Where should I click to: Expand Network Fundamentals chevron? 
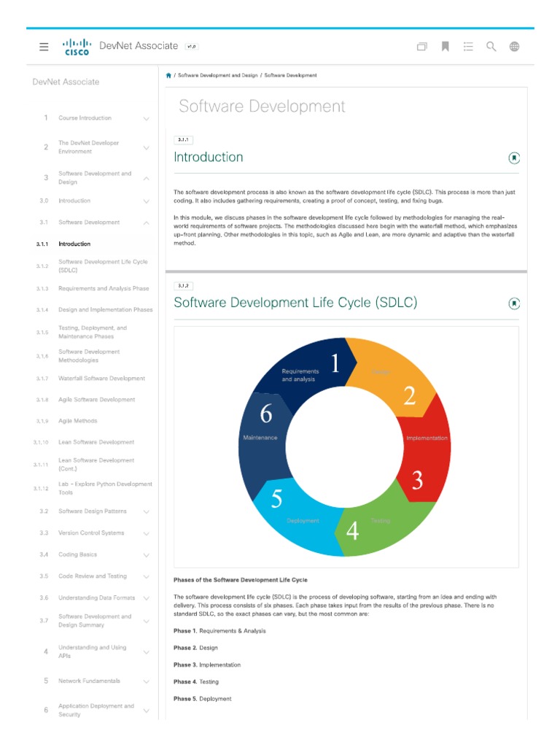pyautogui.click(x=146, y=681)
